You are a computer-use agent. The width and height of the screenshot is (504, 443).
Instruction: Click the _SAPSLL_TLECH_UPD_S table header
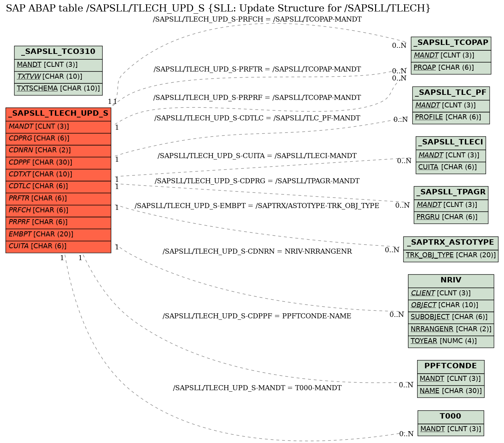(x=58, y=114)
